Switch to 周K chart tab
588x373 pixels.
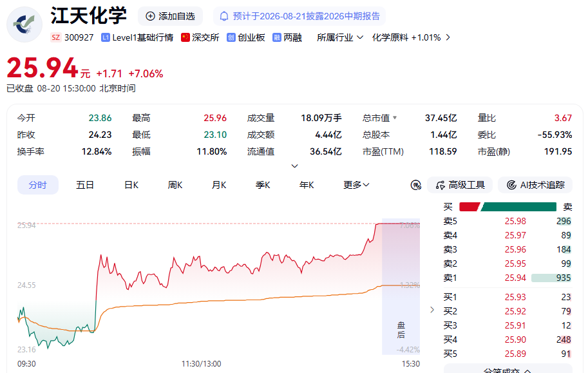click(x=175, y=185)
